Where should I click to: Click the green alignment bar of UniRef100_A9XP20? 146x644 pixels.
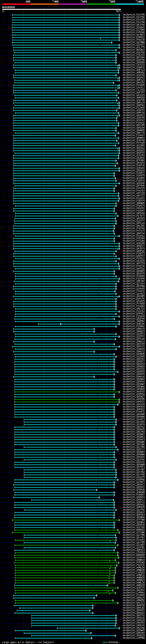click(67, 392)
